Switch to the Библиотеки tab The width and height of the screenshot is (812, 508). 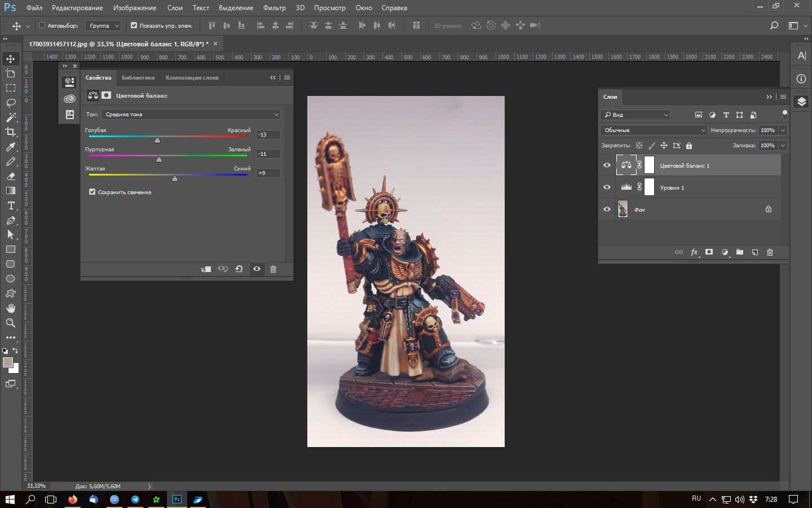[x=138, y=78]
